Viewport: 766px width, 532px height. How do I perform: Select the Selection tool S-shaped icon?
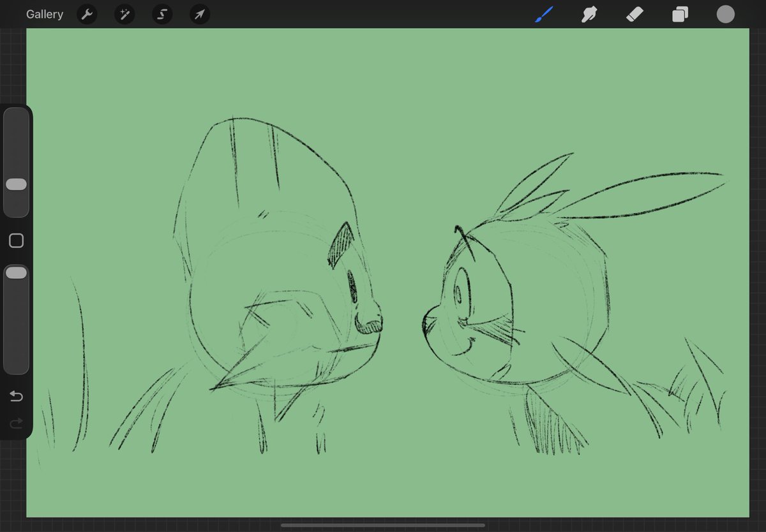162,15
